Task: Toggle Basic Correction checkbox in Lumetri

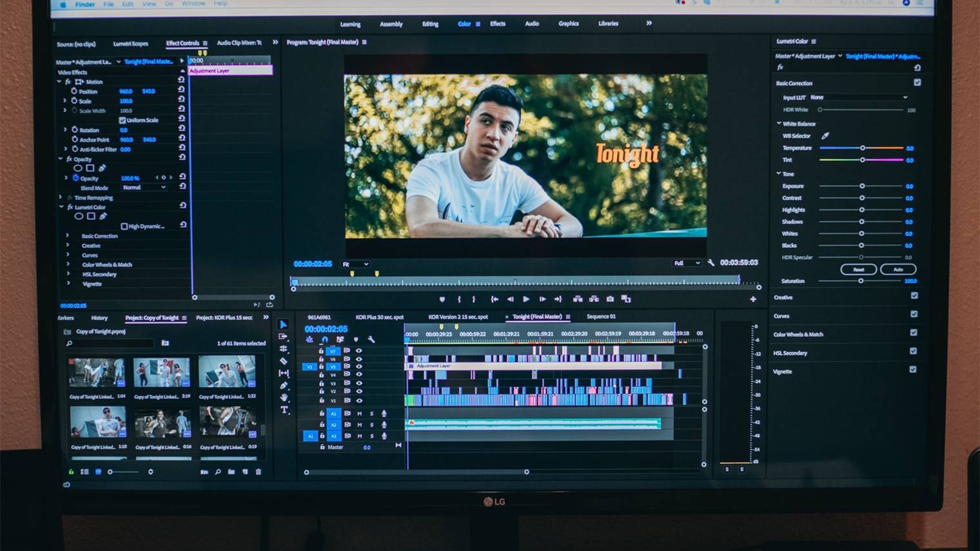Action: point(917,82)
